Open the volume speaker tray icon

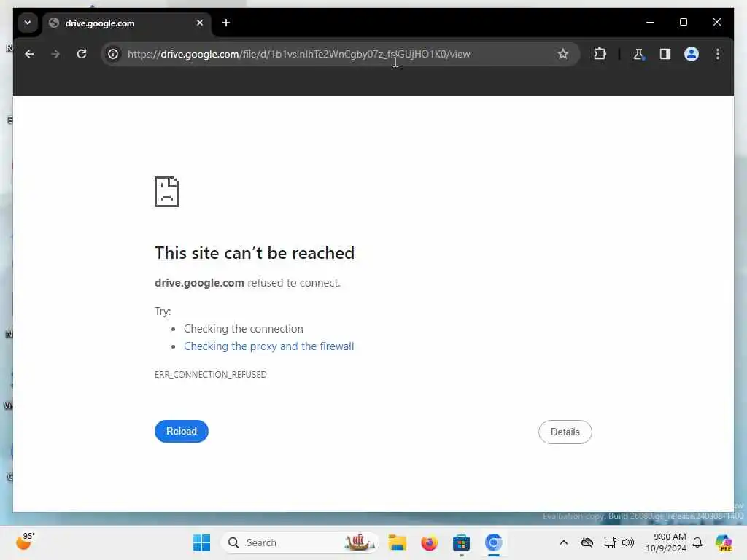[628, 542]
